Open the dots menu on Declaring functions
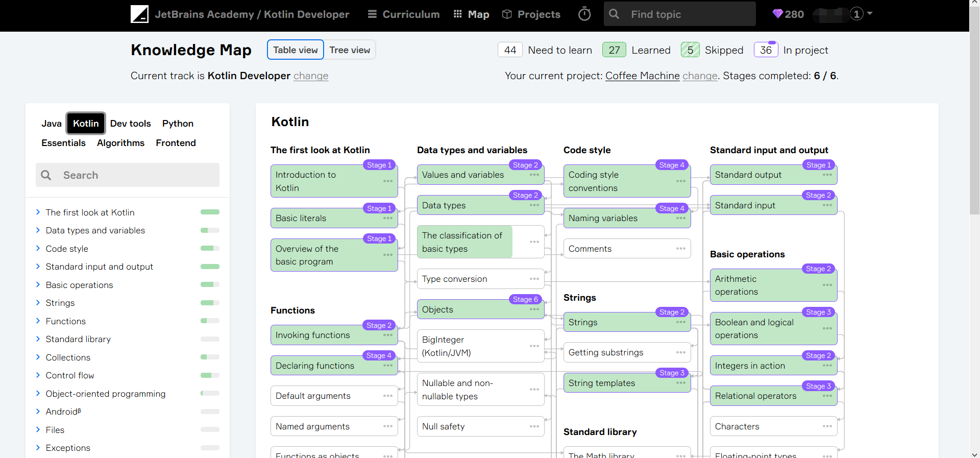The width and height of the screenshot is (980, 458). [x=388, y=366]
